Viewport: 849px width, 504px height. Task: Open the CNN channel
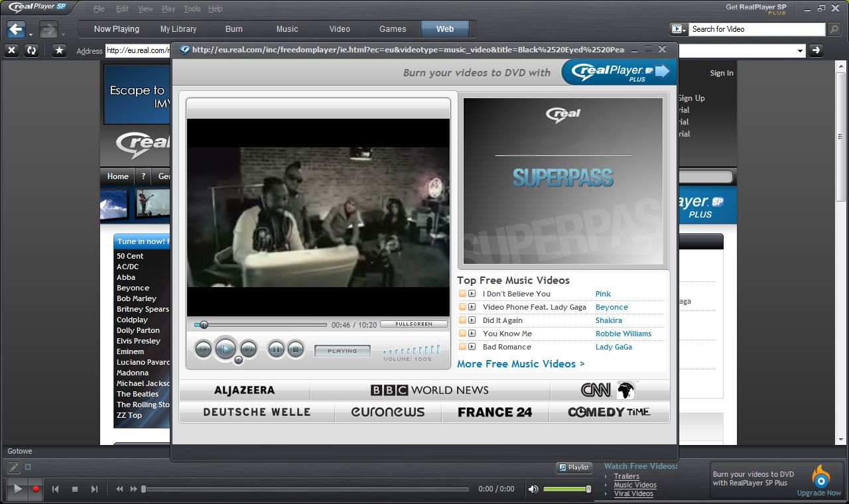click(610, 390)
